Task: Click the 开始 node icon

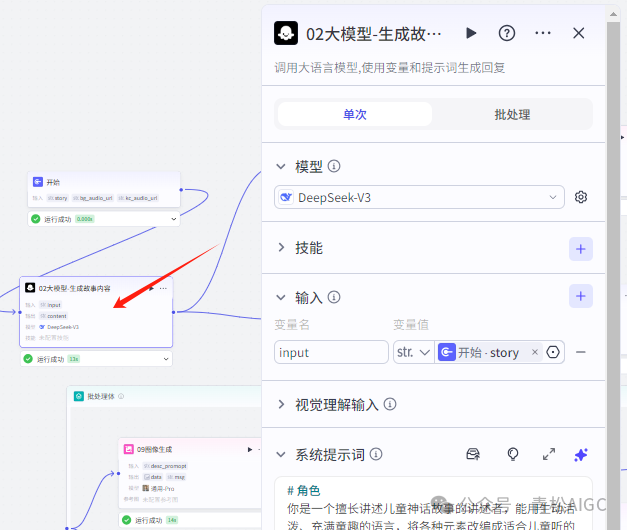Action: 38,182
